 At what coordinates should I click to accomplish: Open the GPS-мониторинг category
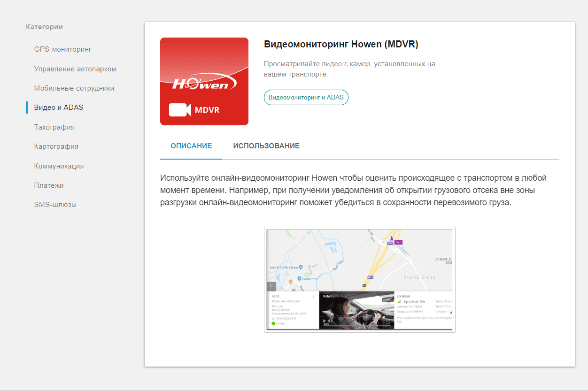click(x=62, y=49)
